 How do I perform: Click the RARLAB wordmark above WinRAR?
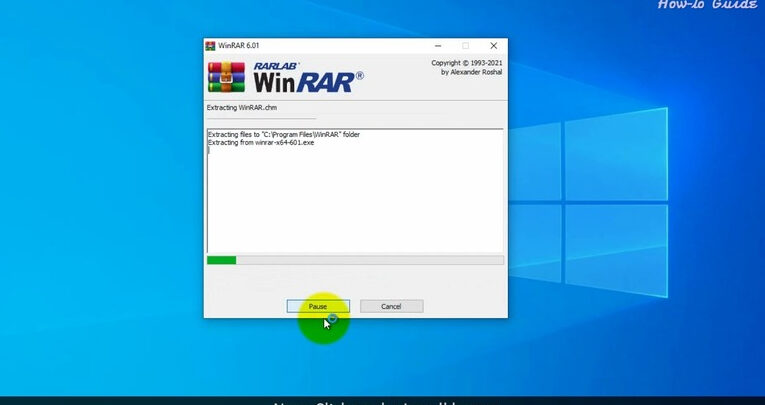pos(270,65)
